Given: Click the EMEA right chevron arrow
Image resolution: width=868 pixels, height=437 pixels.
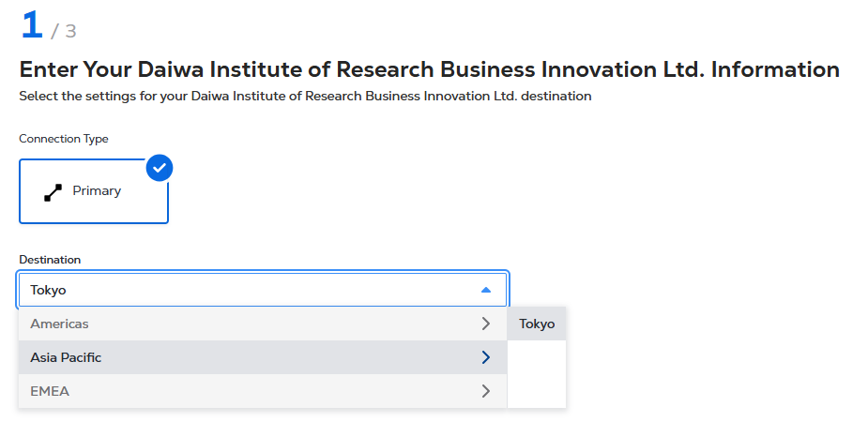Looking at the screenshot, I should coord(485,391).
